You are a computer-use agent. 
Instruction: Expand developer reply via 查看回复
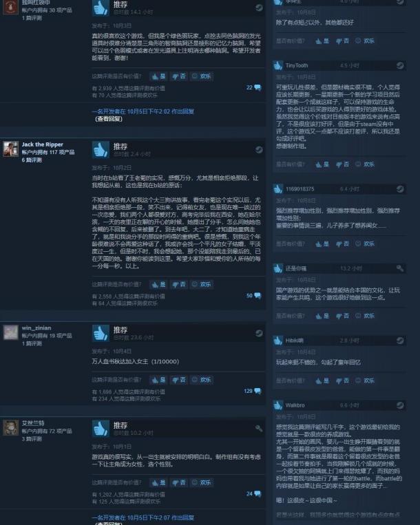coord(109,119)
